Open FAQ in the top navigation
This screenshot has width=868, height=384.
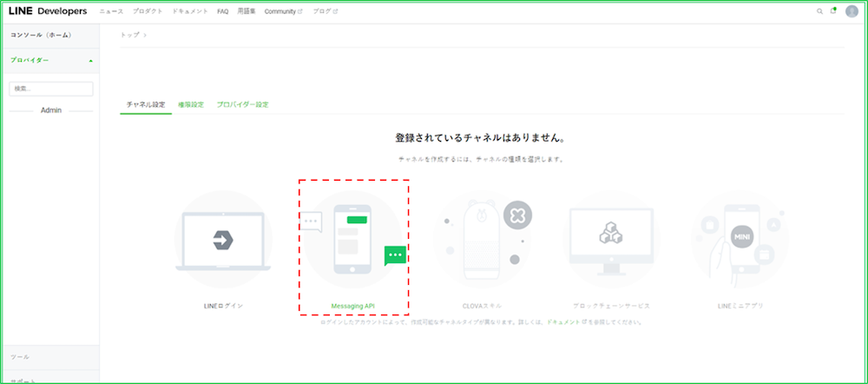pyautogui.click(x=222, y=11)
